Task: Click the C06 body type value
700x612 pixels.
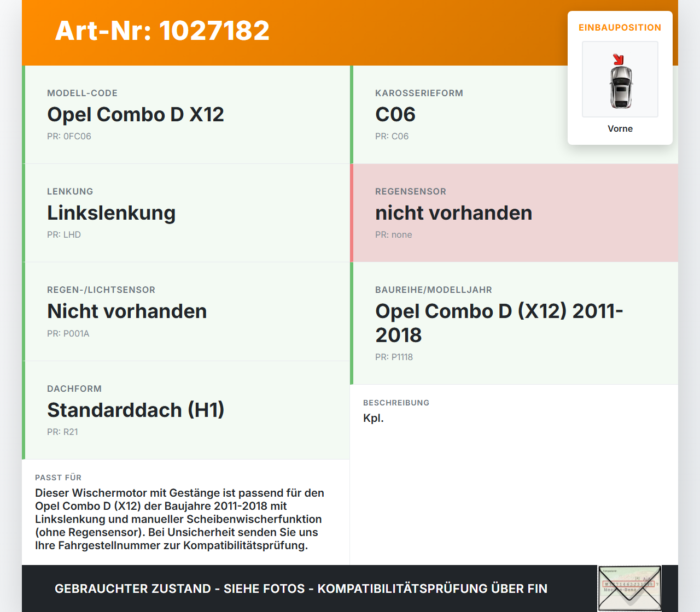Action: (x=395, y=115)
